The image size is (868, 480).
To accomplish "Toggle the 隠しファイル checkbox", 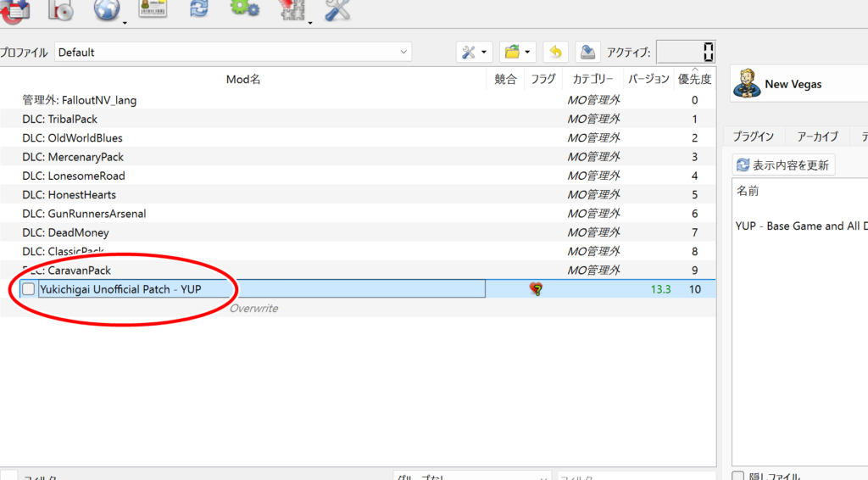I will pyautogui.click(x=738, y=477).
